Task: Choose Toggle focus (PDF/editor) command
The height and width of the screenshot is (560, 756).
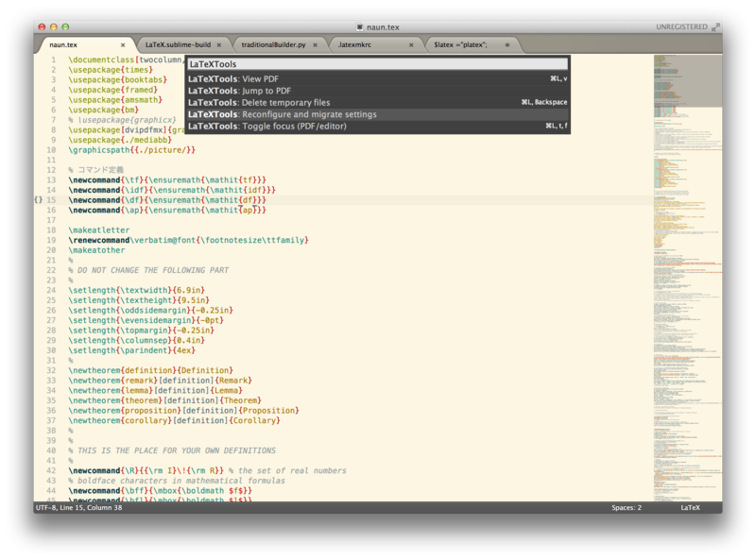Action: pyautogui.click(x=377, y=127)
